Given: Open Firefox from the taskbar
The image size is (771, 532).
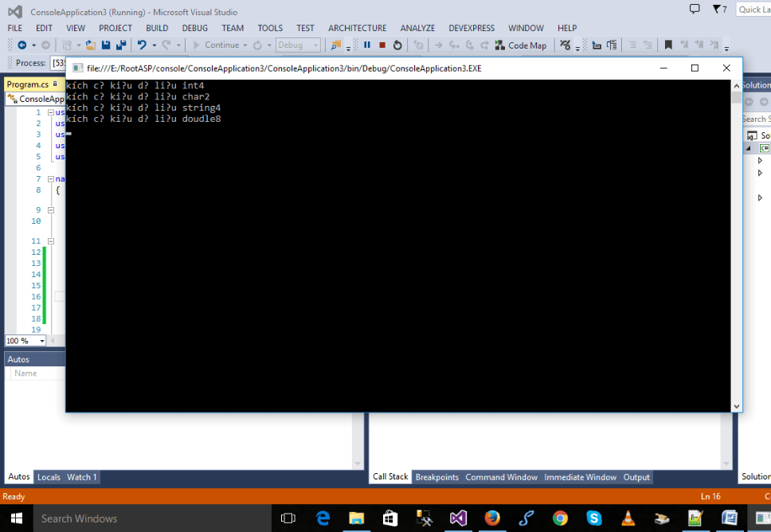Looking at the screenshot, I should [x=492, y=518].
